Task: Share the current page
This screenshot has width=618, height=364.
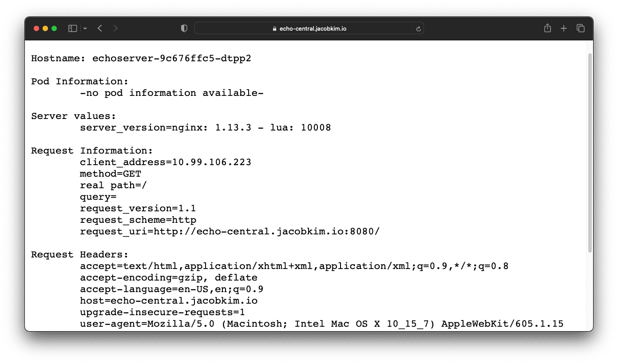Action: (x=547, y=28)
